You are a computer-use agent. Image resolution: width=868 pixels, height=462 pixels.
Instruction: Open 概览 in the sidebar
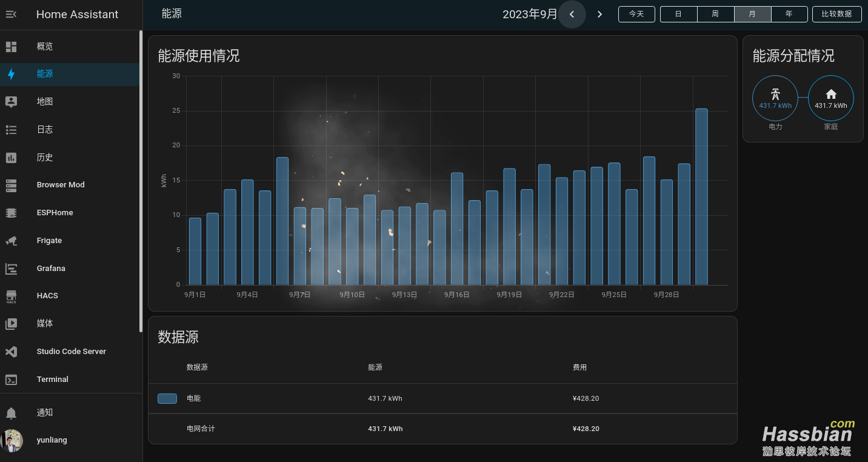70,47
